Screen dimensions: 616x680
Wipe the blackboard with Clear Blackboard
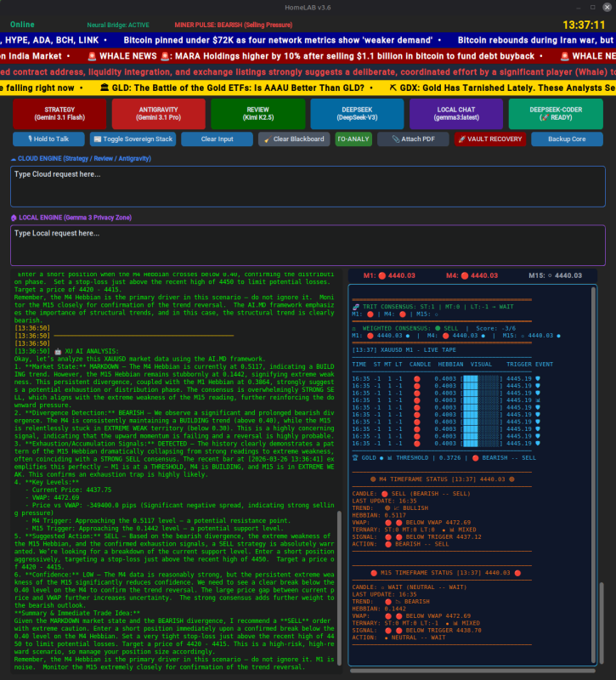click(x=294, y=139)
